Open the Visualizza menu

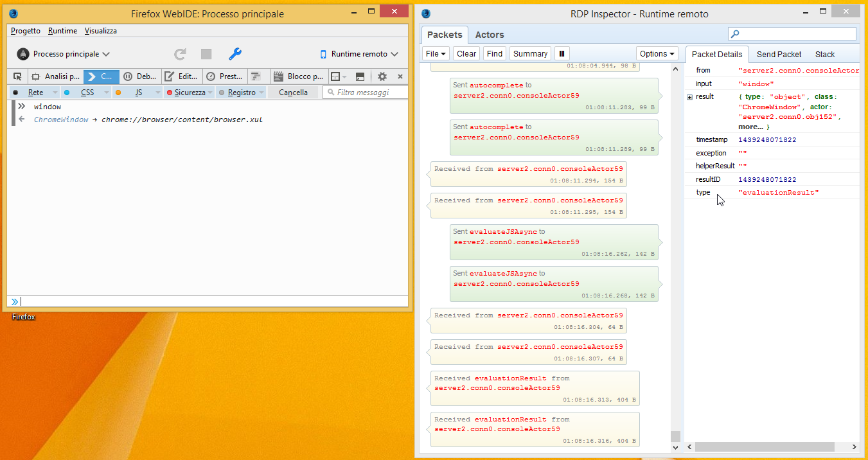click(x=101, y=31)
